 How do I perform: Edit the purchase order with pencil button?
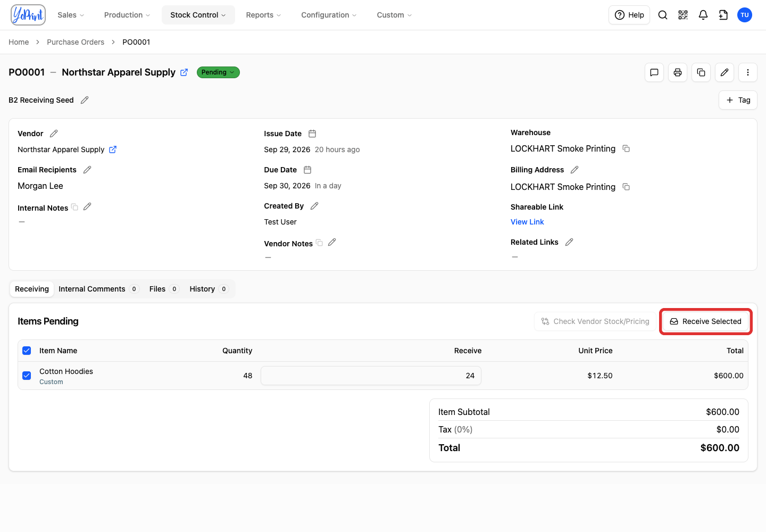tap(725, 72)
